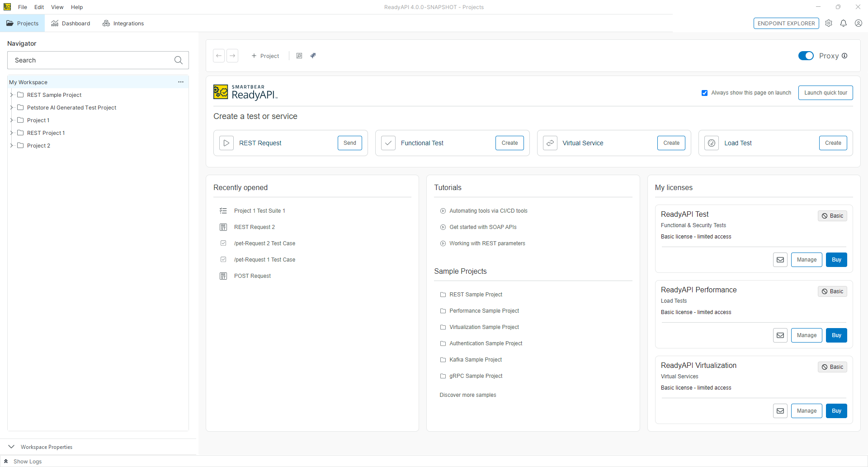Viewport: 868px width, 467px height.
Task: Click the icon right of Project button
Action: [299, 56]
